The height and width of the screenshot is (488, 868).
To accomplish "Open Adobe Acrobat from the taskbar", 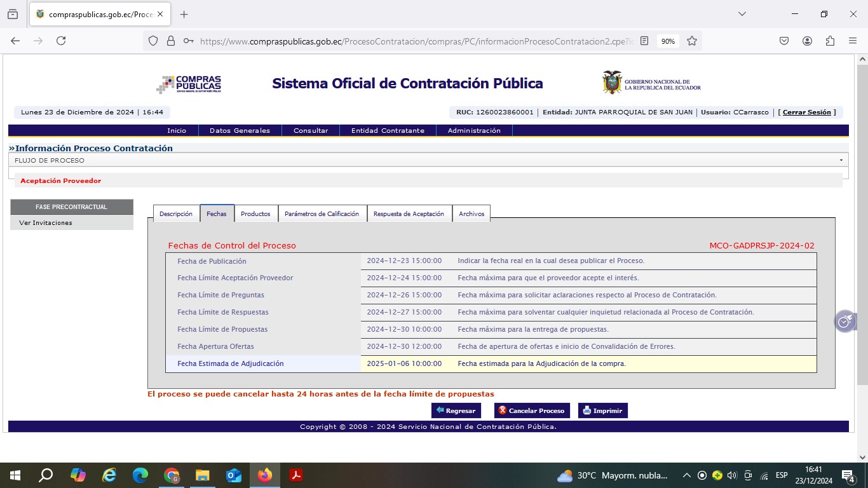I will [295, 475].
